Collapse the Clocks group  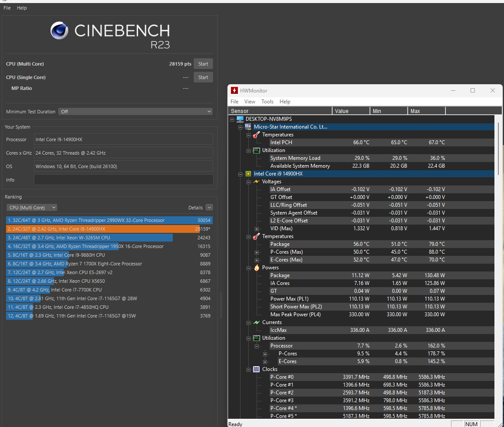[248, 370]
